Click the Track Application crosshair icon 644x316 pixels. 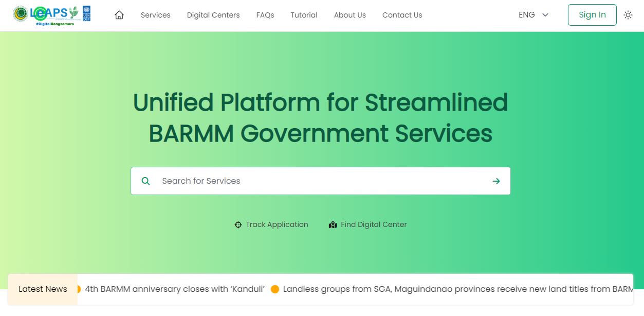pos(238,224)
